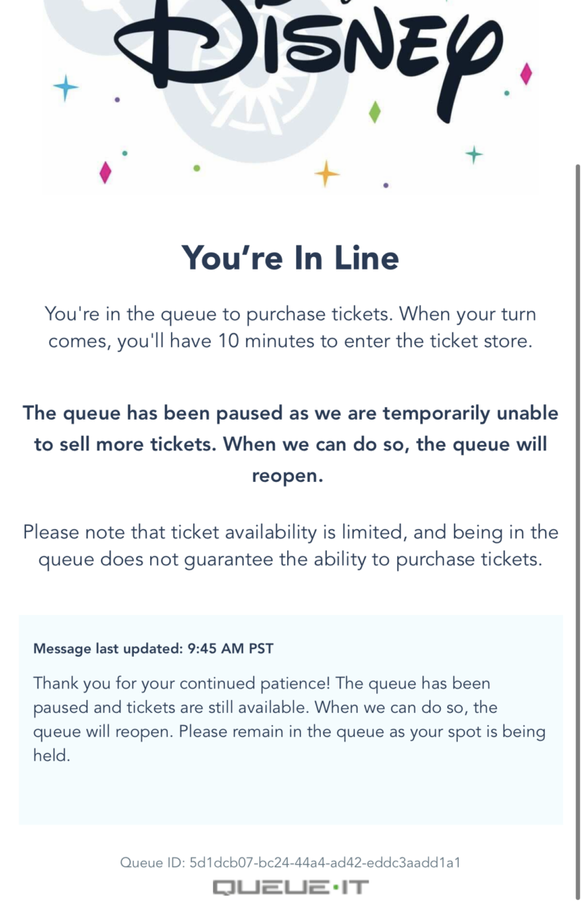Click the "10 minutes to enter" paragraph

(x=290, y=327)
